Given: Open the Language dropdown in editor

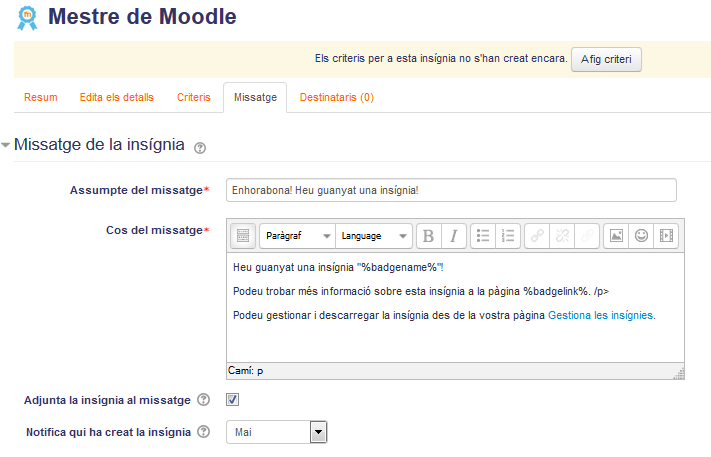Looking at the screenshot, I should click(374, 236).
